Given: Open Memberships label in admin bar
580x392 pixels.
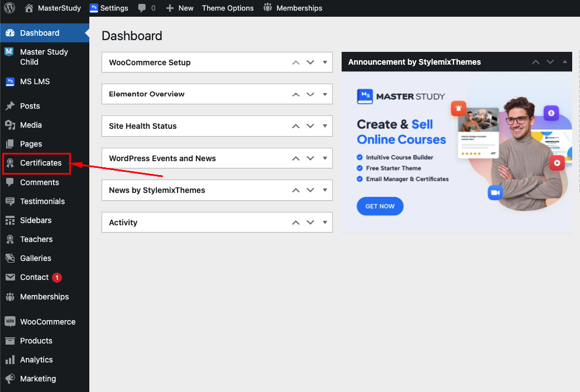Looking at the screenshot, I should coord(299,8).
